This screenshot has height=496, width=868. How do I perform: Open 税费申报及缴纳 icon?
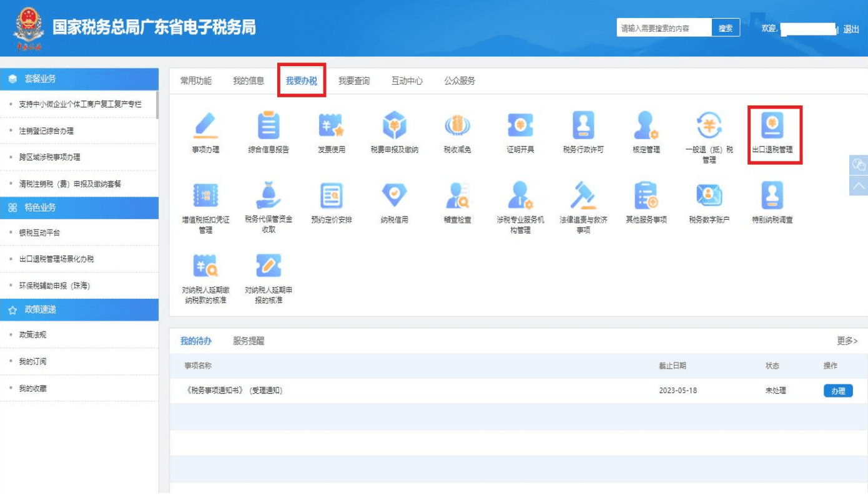(x=394, y=127)
